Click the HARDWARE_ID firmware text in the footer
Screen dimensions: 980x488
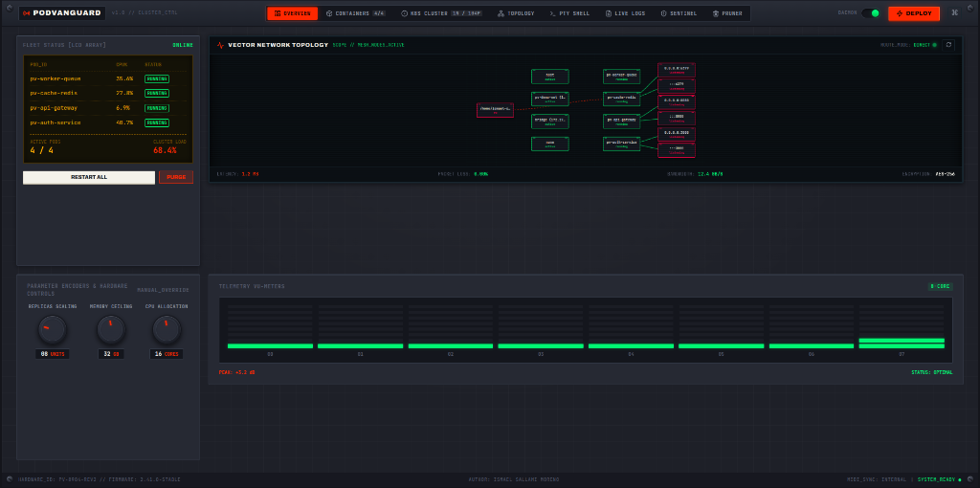[x=99, y=479]
